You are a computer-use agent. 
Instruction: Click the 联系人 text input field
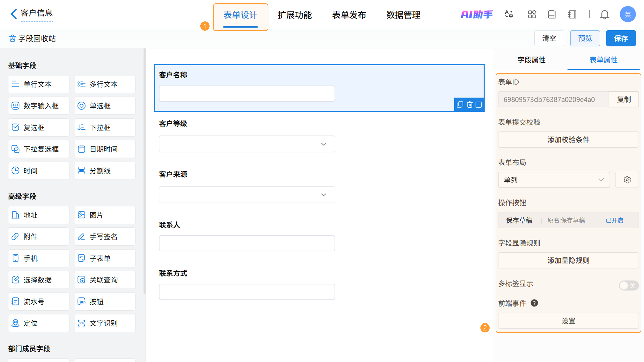click(x=247, y=243)
